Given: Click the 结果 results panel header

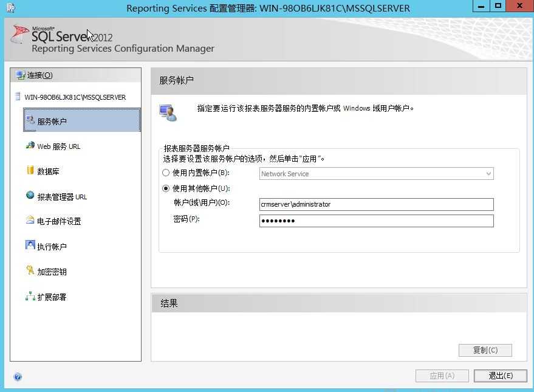Looking at the screenshot, I should point(339,303).
